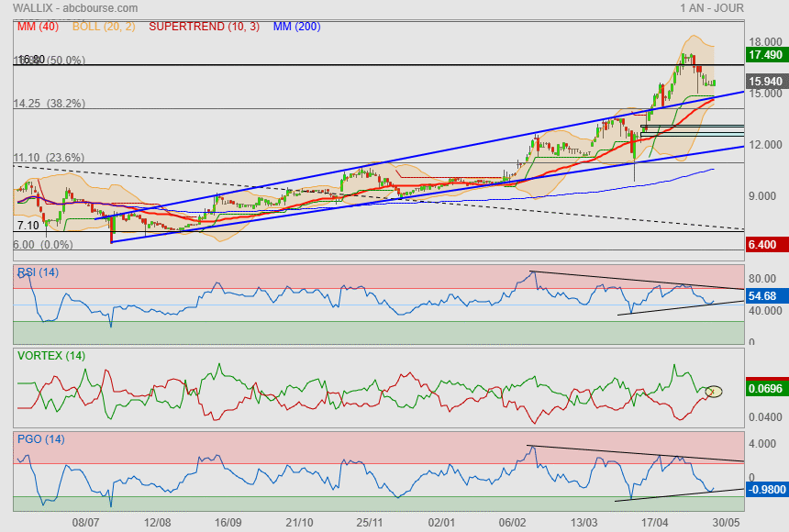Click the 'PGO (14)' panel title
The image size is (789, 532).
tap(40, 438)
